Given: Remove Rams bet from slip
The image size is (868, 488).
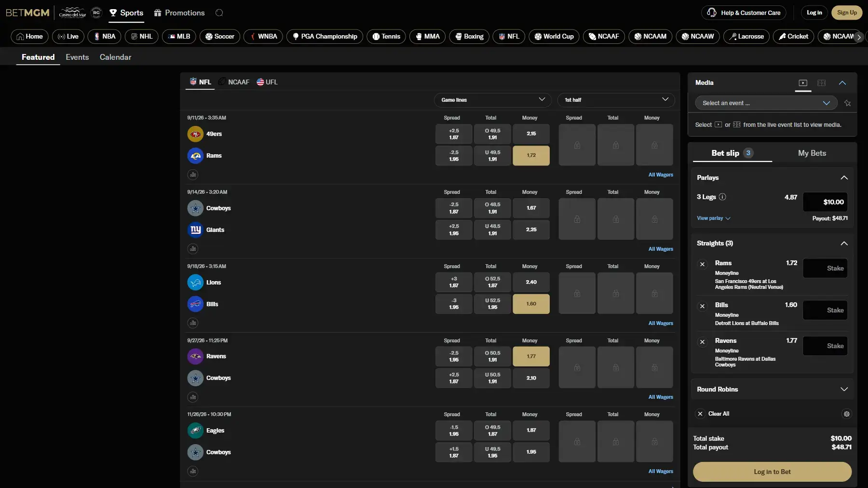Looking at the screenshot, I should click(x=703, y=264).
